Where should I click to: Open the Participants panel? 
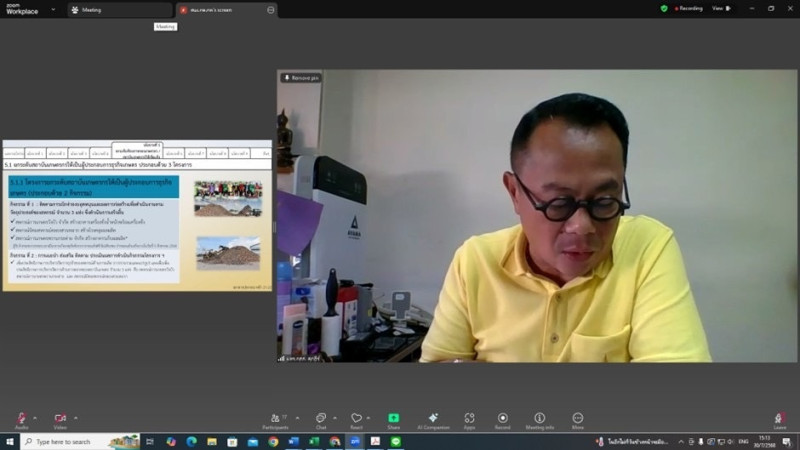[x=275, y=419]
